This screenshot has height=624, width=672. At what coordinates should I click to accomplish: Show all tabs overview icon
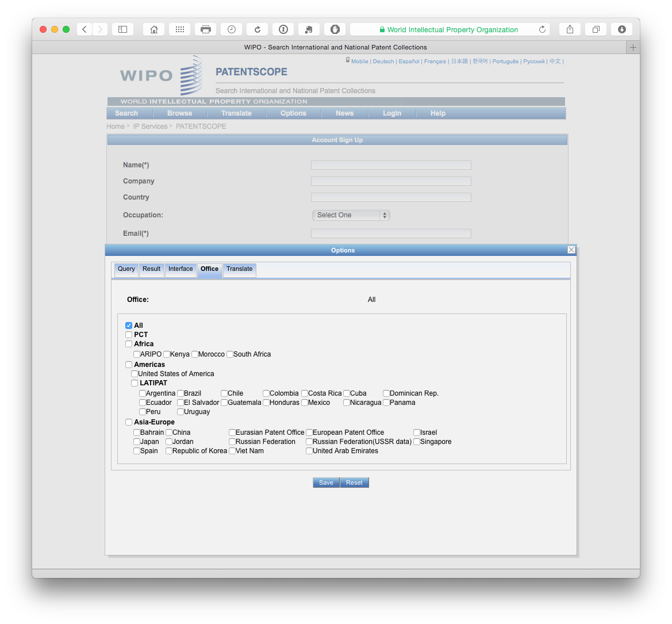pyautogui.click(x=596, y=29)
